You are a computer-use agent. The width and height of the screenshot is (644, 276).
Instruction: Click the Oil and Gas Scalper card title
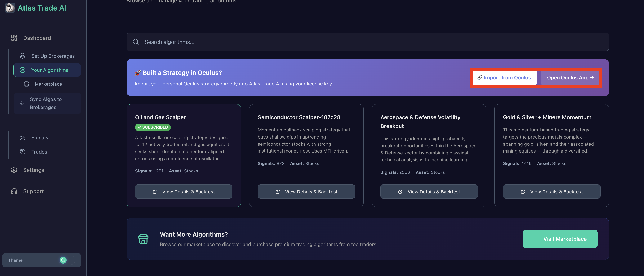[160, 117]
